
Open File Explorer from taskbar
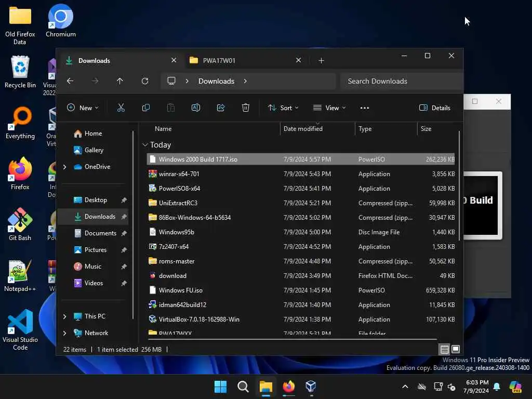(x=266, y=387)
